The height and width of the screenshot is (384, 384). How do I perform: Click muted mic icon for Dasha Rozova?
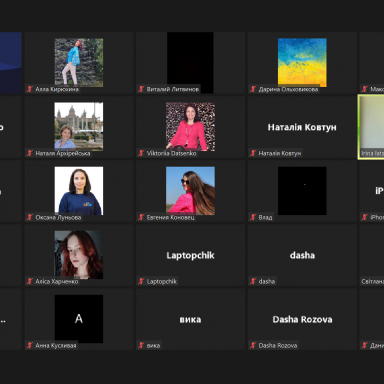point(253,345)
